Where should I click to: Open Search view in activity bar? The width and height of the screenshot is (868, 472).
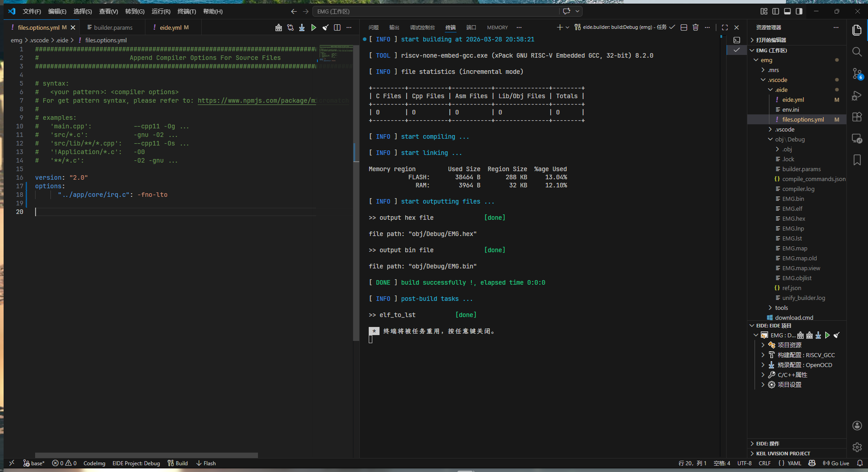point(857,52)
